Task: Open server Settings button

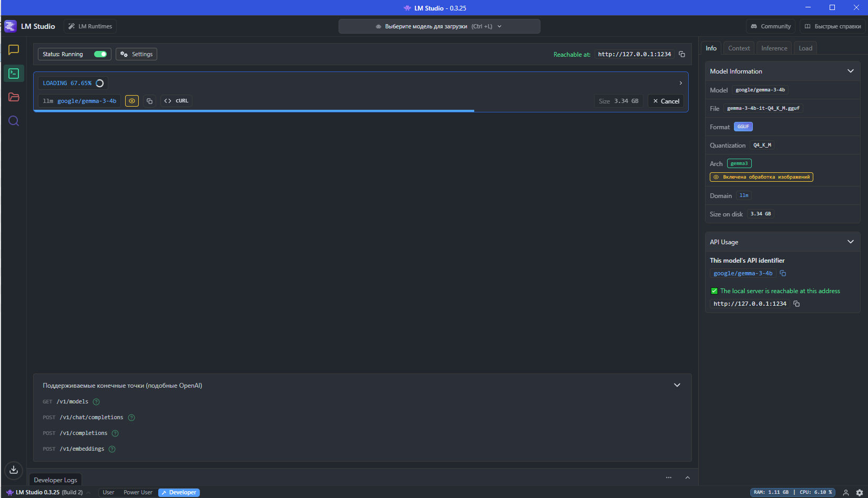Action: (x=136, y=54)
